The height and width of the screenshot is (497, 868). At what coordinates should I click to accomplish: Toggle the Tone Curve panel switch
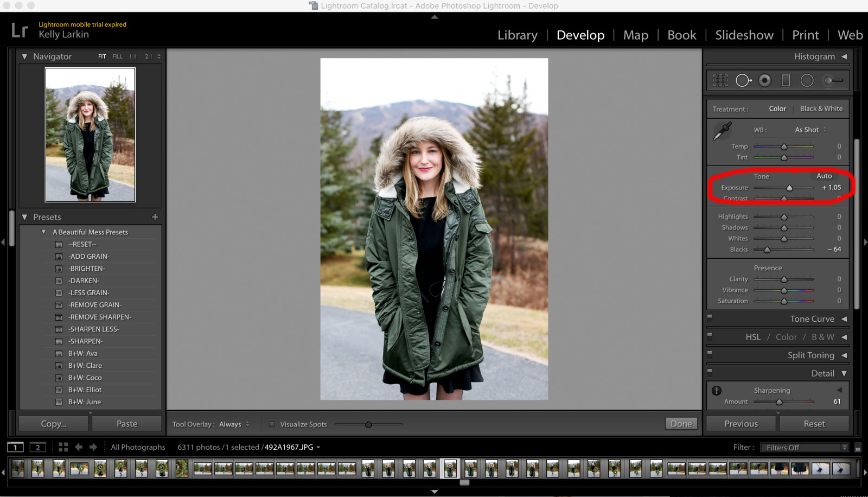pos(710,318)
